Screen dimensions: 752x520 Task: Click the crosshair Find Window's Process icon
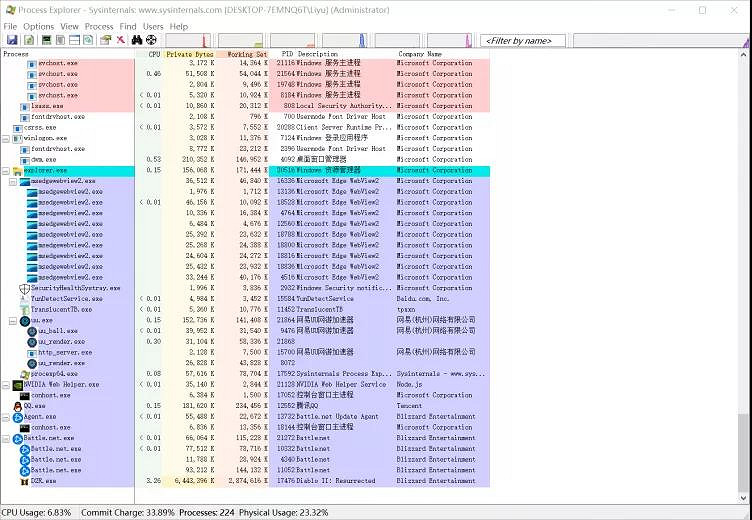(152, 40)
